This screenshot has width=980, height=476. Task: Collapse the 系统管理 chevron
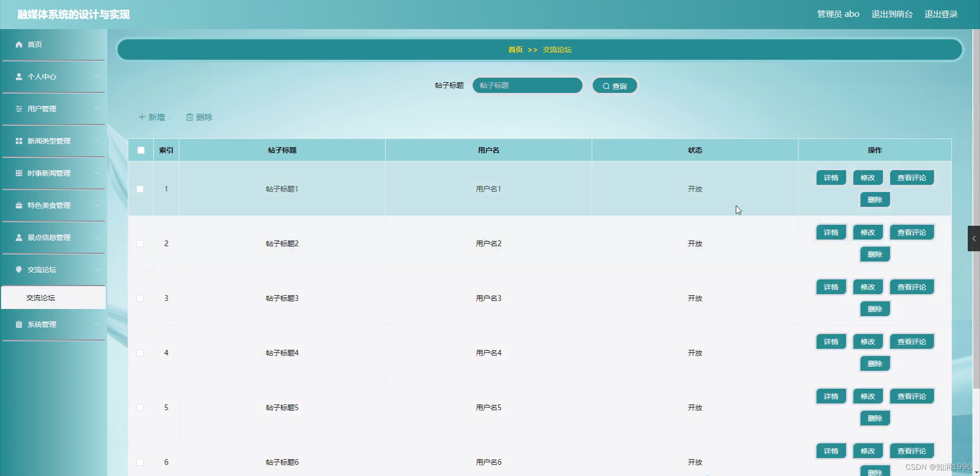97,324
